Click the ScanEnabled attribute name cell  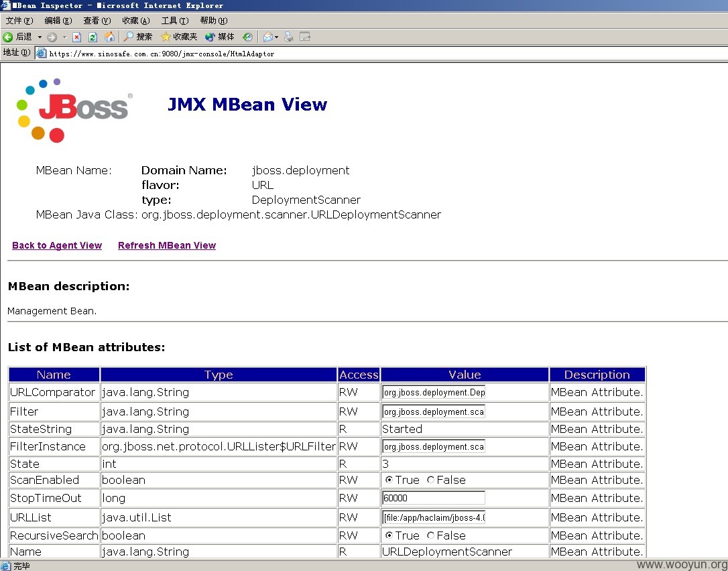pyautogui.click(x=54, y=480)
